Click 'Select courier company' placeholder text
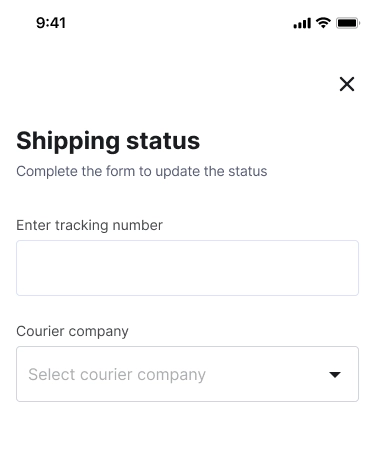This screenshot has height=475, width=375. [x=117, y=375]
